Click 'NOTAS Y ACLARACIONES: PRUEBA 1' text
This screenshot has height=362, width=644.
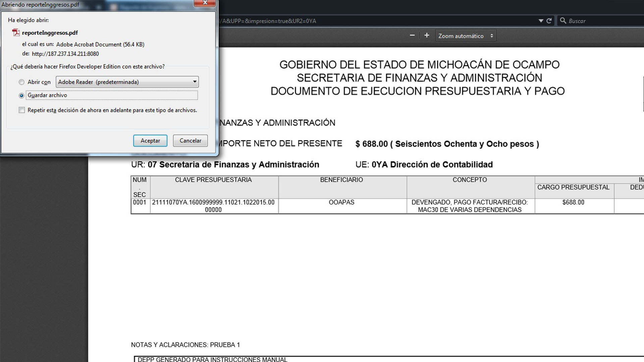coord(185,345)
